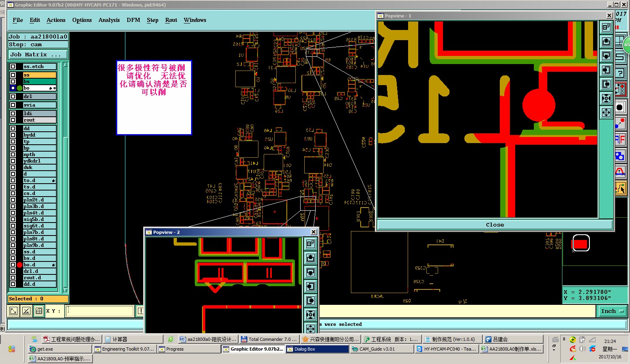This screenshot has height=364, width=630.
Task: Open the Step menu
Action: click(x=153, y=20)
